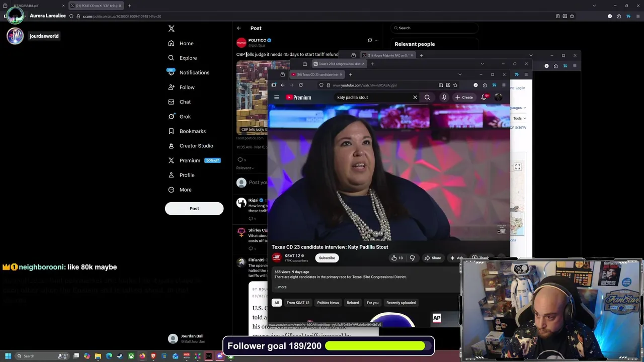Reload the YouTube page
This screenshot has width=644, height=362.
point(301,85)
